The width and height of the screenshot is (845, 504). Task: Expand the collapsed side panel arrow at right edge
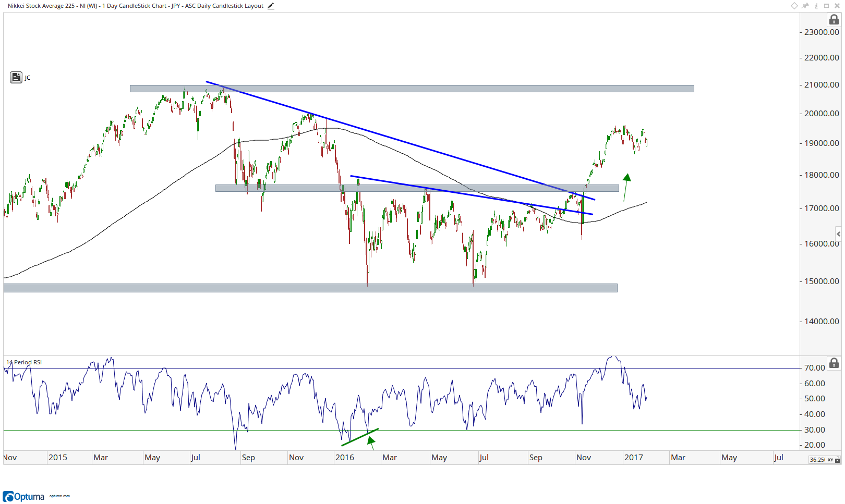pos(838,234)
